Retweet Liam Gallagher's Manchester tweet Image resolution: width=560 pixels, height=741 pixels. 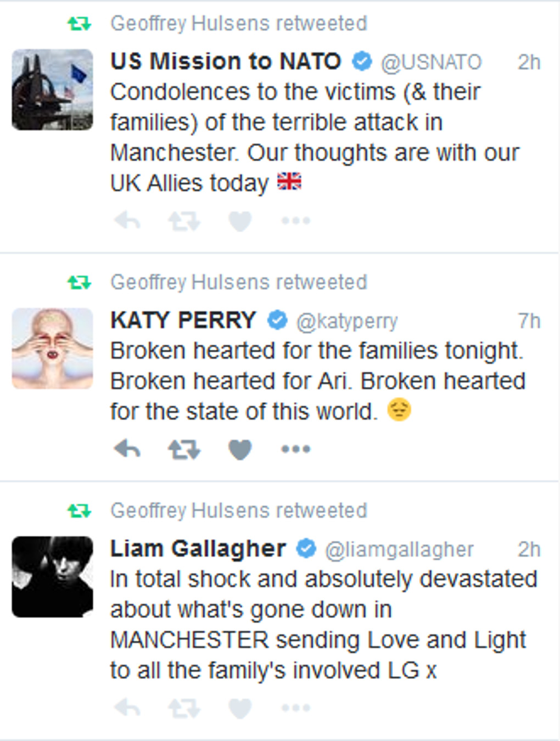pyautogui.click(x=184, y=708)
